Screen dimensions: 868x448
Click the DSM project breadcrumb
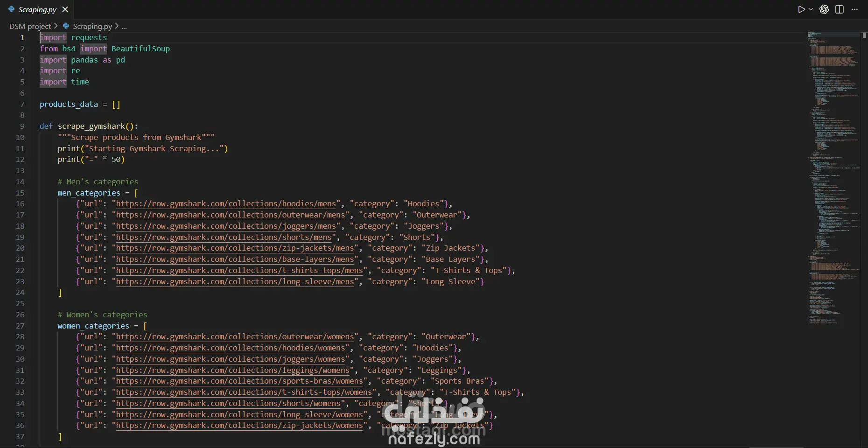[x=30, y=26]
